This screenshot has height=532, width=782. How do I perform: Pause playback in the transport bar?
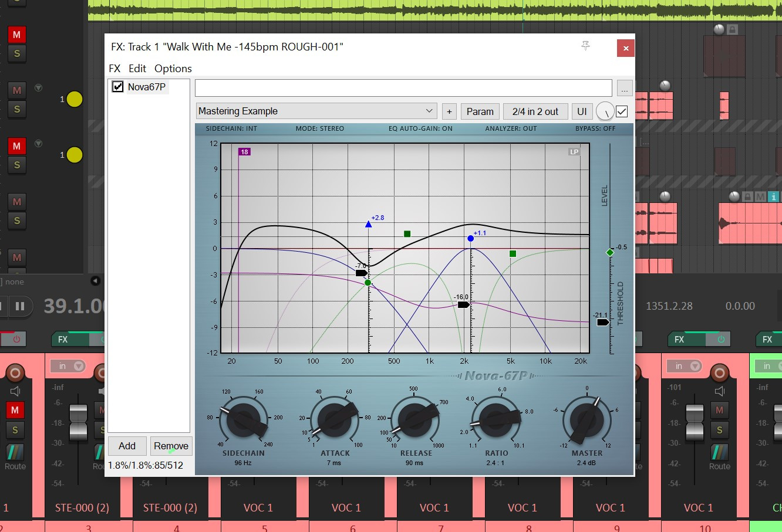pyautogui.click(x=20, y=306)
